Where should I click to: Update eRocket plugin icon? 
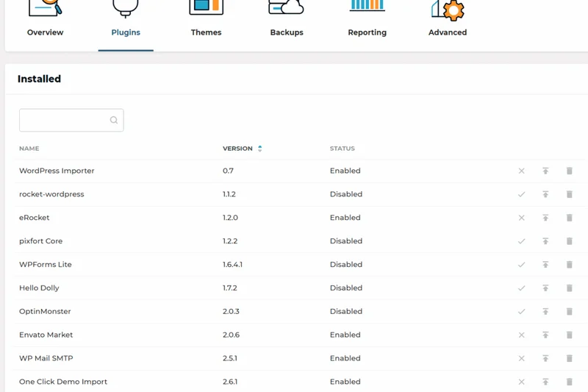click(x=545, y=218)
